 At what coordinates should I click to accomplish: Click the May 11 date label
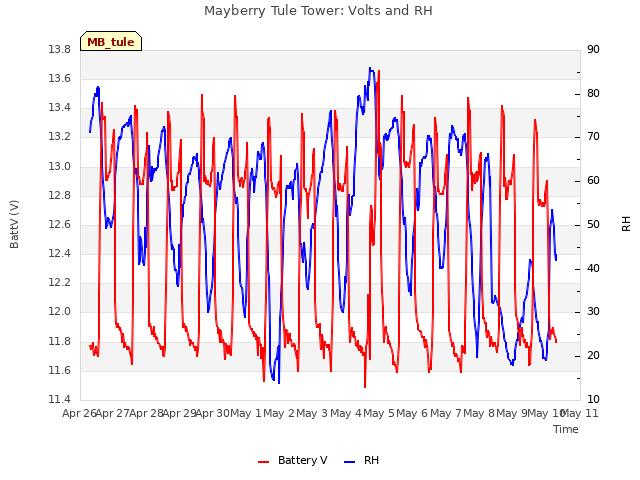click(x=580, y=413)
